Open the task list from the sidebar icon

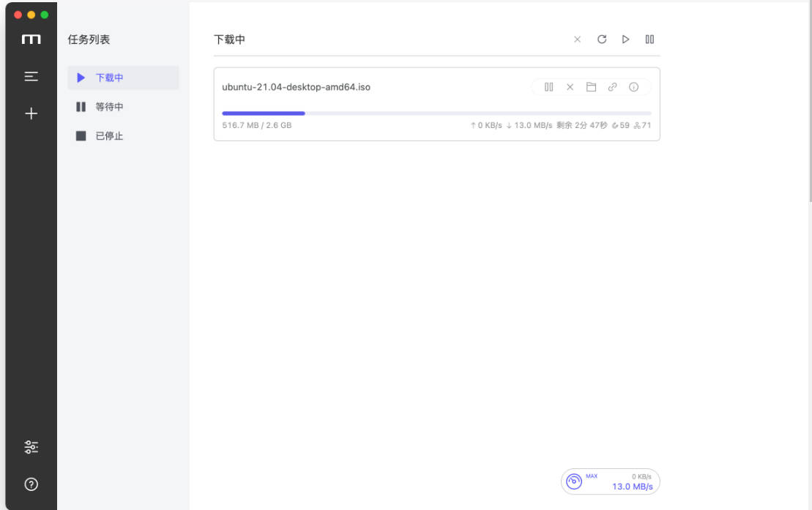pos(31,76)
